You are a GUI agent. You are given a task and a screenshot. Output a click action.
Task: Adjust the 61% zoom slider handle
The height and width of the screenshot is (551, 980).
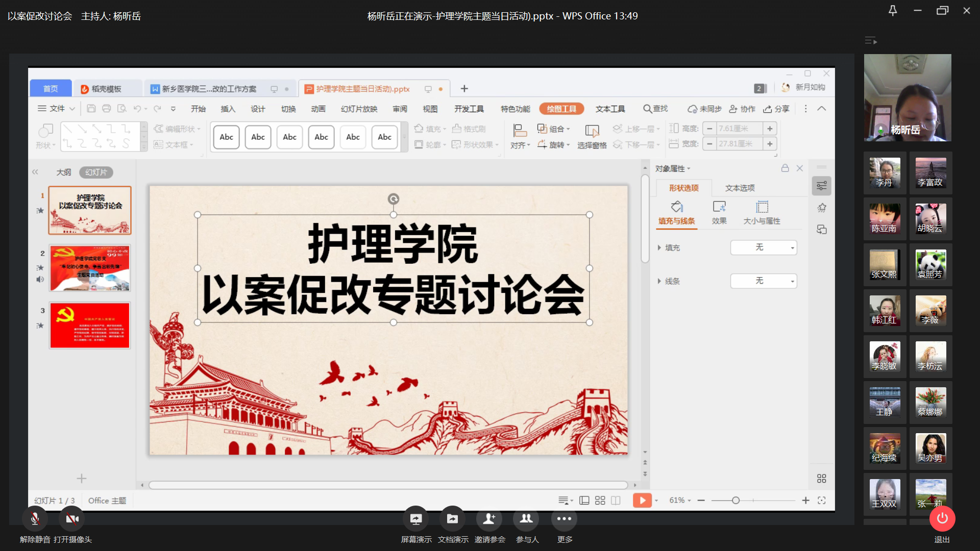click(x=736, y=500)
